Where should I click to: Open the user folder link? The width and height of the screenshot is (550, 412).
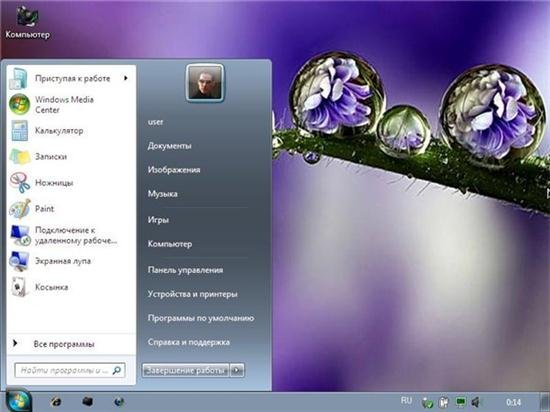[x=155, y=122]
